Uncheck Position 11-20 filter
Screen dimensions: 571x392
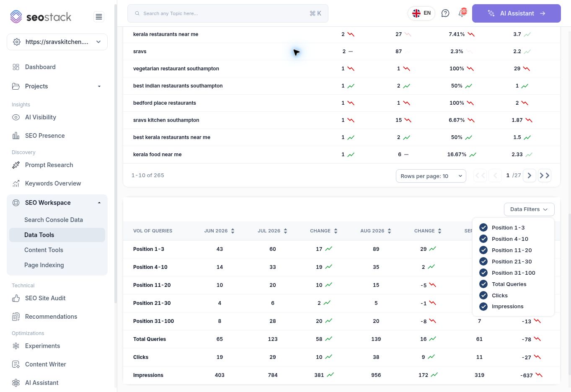pyautogui.click(x=483, y=250)
